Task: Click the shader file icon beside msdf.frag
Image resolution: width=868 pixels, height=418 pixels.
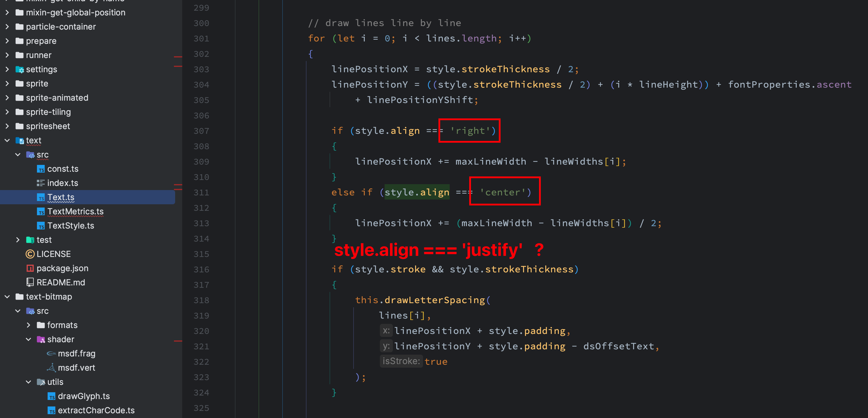Action: (51, 353)
